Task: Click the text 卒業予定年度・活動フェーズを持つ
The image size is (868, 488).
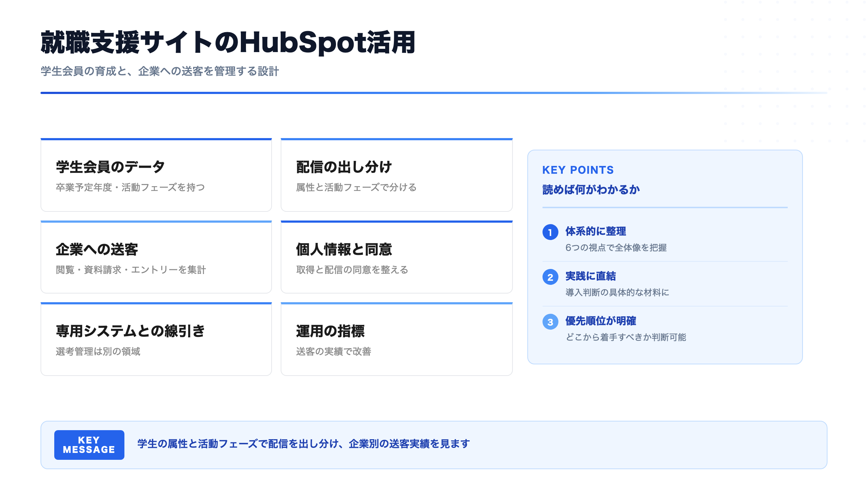Action: click(x=131, y=187)
